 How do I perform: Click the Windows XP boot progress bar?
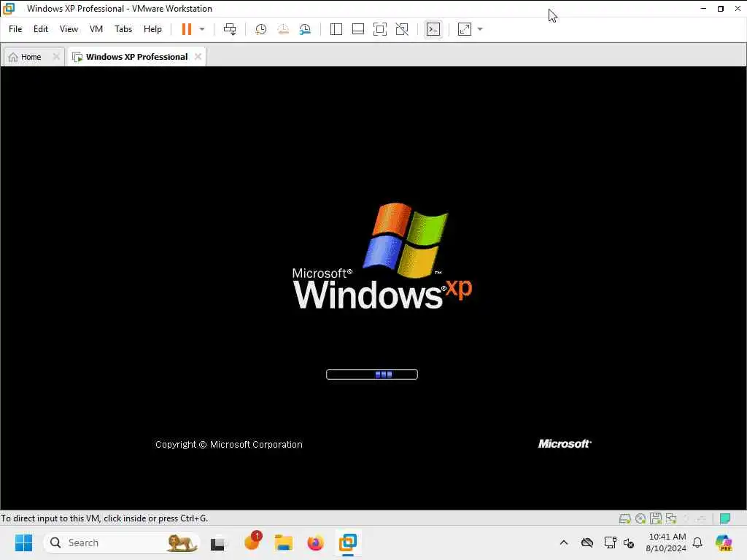pos(372,374)
